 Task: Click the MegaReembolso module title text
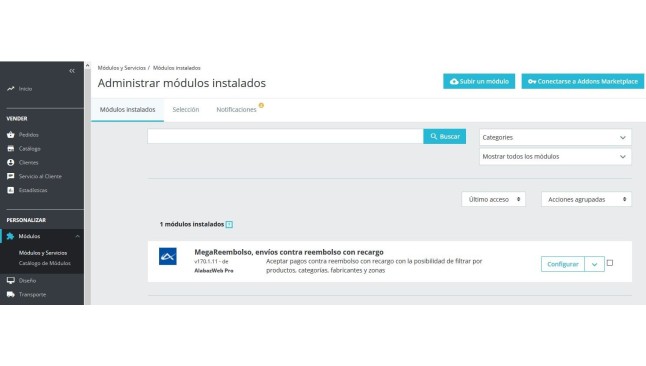click(x=289, y=252)
